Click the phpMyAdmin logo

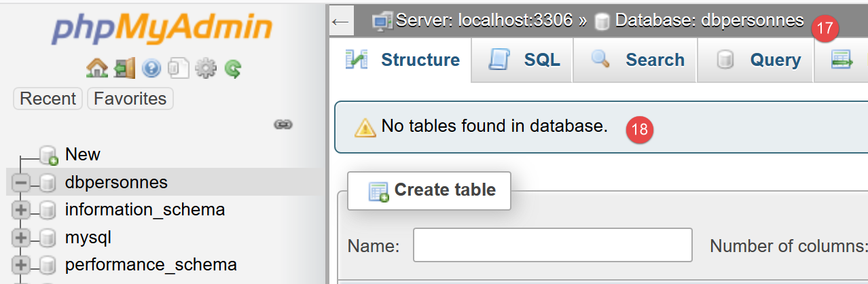coord(162,31)
